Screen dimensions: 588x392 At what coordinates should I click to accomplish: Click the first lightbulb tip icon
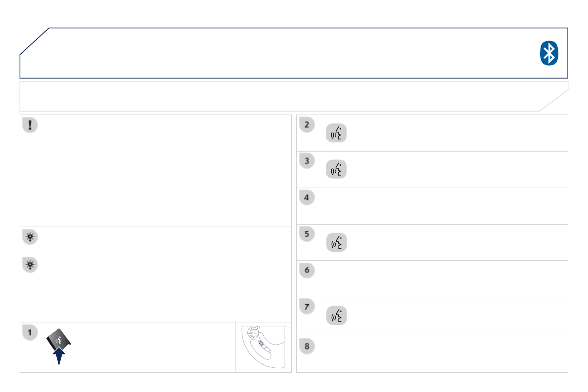point(31,237)
